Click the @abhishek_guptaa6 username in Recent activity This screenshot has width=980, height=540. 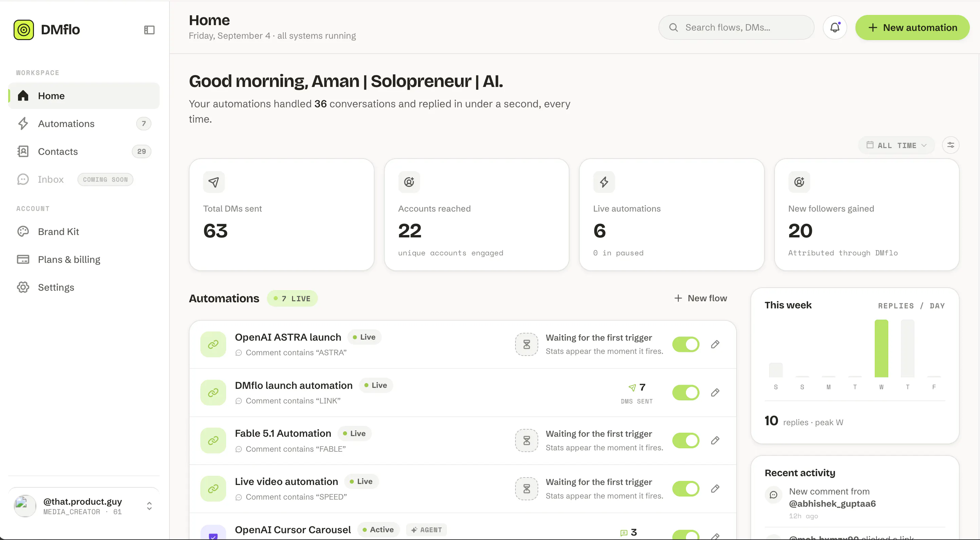pos(832,504)
